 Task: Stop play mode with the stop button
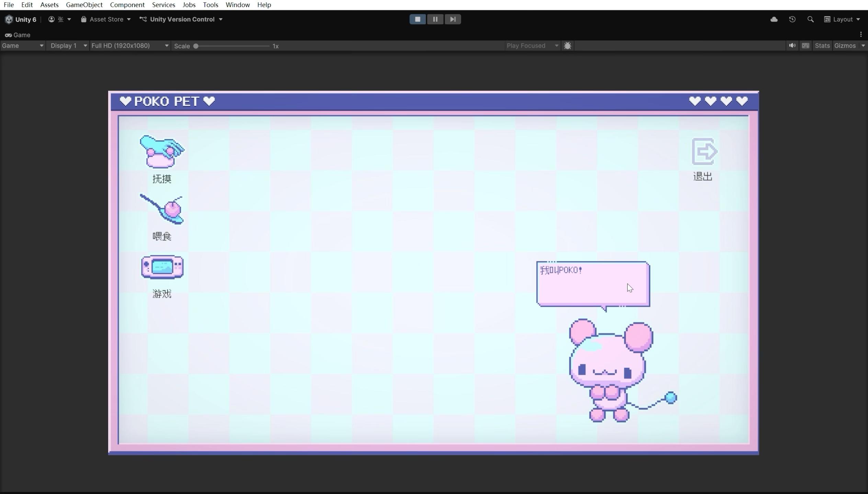pyautogui.click(x=418, y=20)
